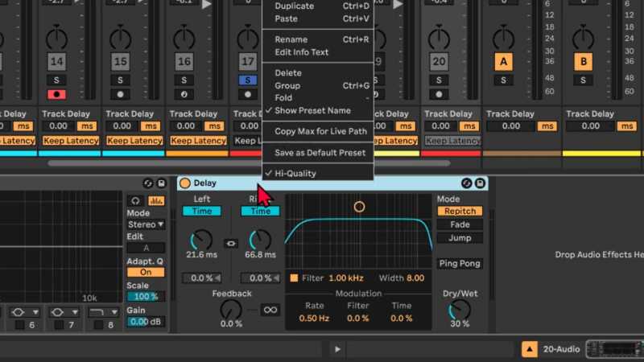Click return A Track Delay ms button

(x=547, y=126)
